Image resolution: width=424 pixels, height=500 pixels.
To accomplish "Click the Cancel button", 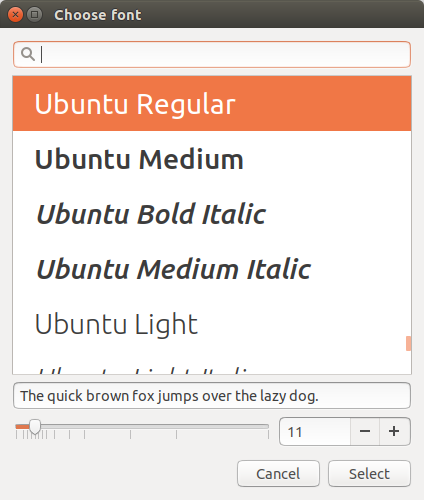I will (x=278, y=474).
